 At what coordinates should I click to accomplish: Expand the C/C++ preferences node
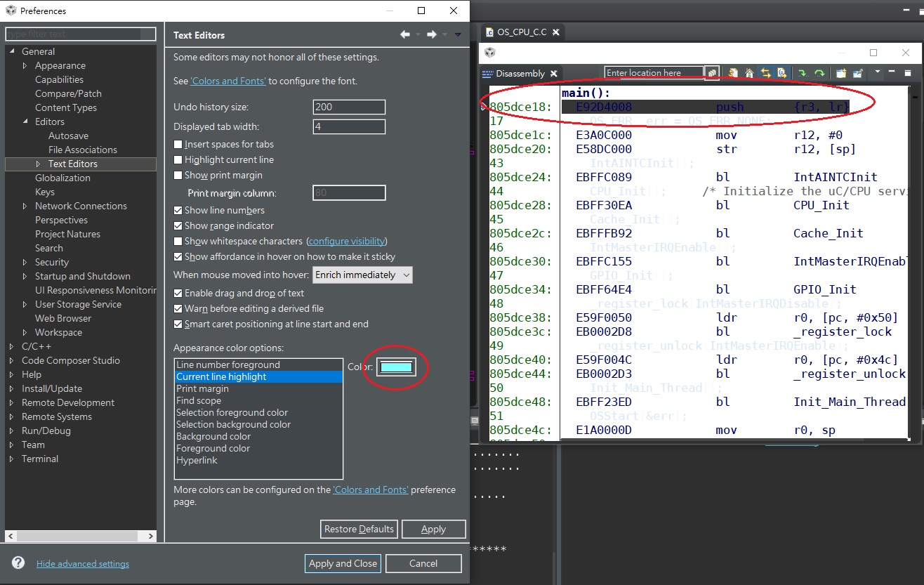pos(11,346)
